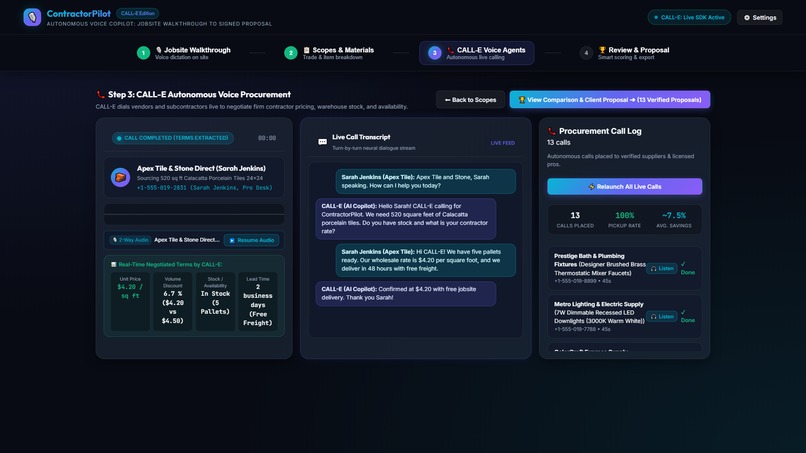Click the step 1 green number circle
Image resolution: width=806 pixels, height=453 pixels.
143,53
